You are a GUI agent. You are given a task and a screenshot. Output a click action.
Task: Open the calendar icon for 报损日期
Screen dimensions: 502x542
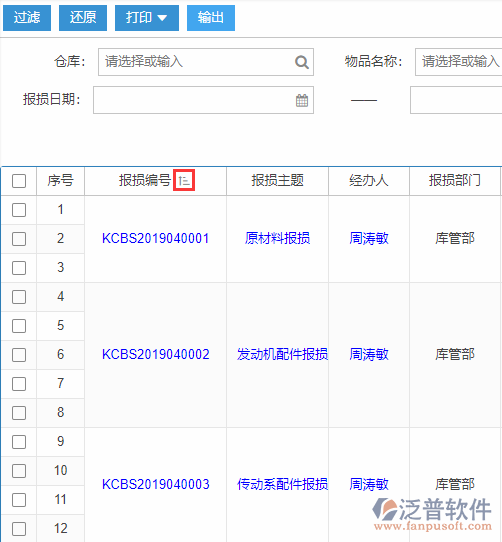[x=302, y=100]
